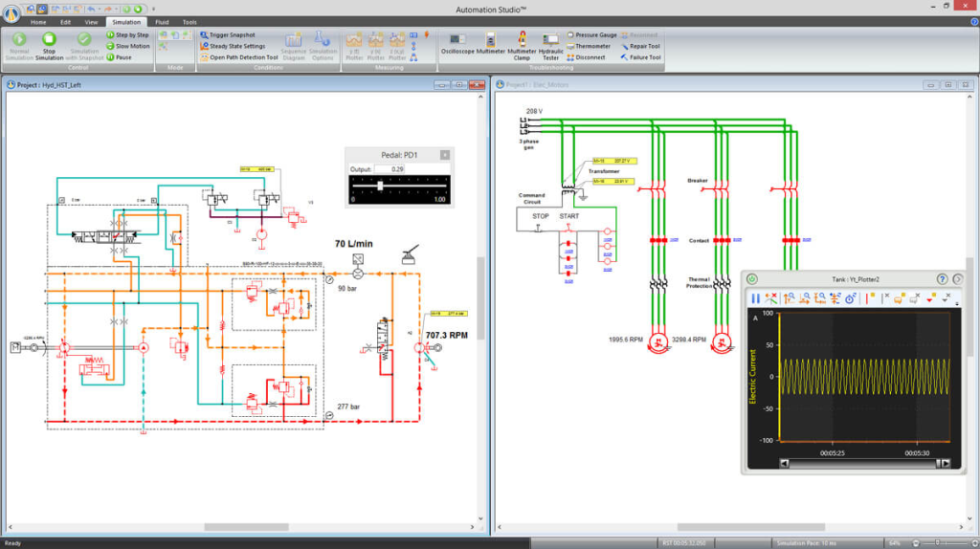Click the 70 L/min flow readout

pos(354,244)
